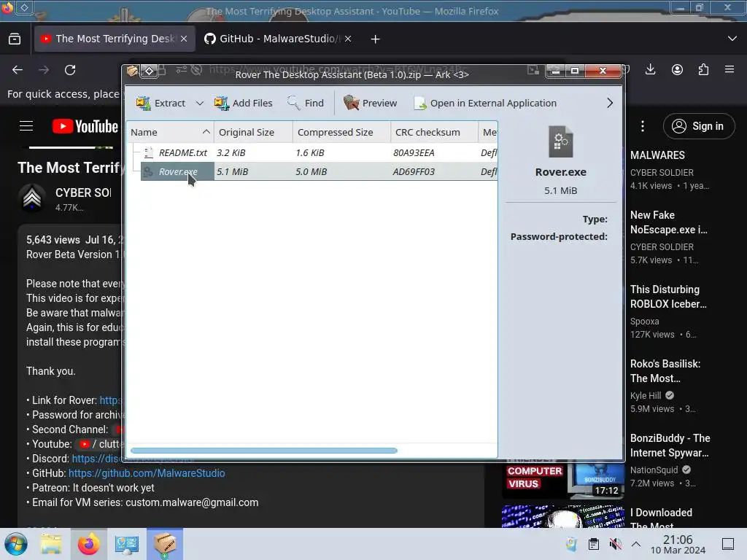Open the list all tabs chevron
The image size is (747, 560).
732,39
